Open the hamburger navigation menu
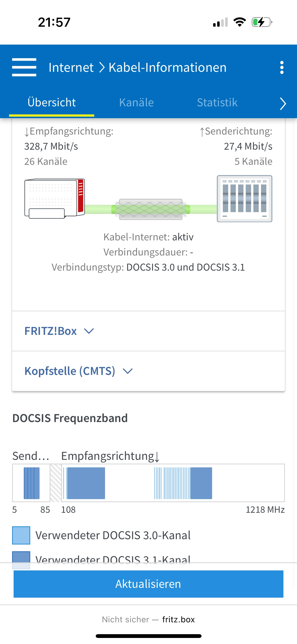297x644 pixels. tap(24, 67)
